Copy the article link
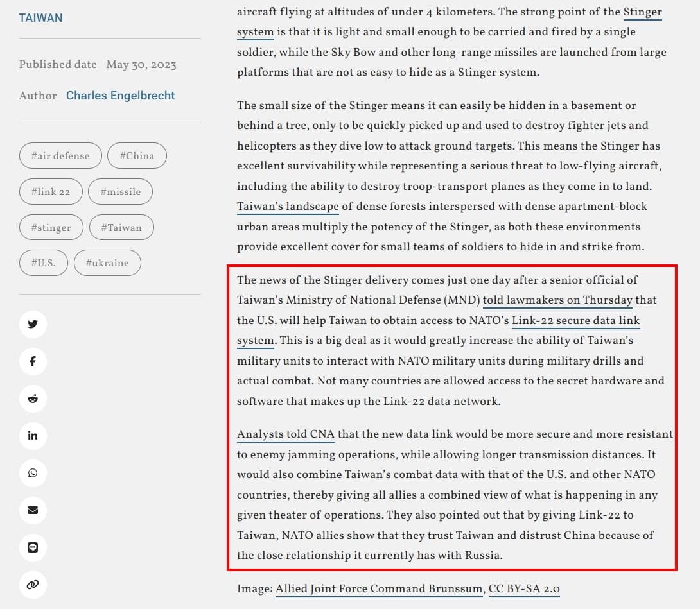Image resolution: width=700 pixels, height=609 pixels. [x=33, y=585]
